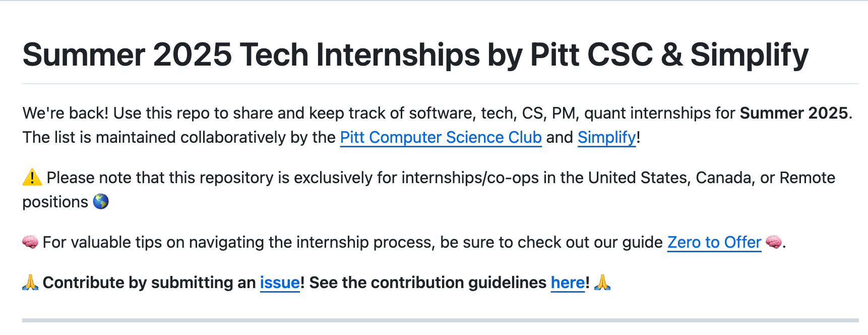This screenshot has height=335, width=868.
Task: Click the globe emoji after "positions"
Action: click(x=101, y=202)
